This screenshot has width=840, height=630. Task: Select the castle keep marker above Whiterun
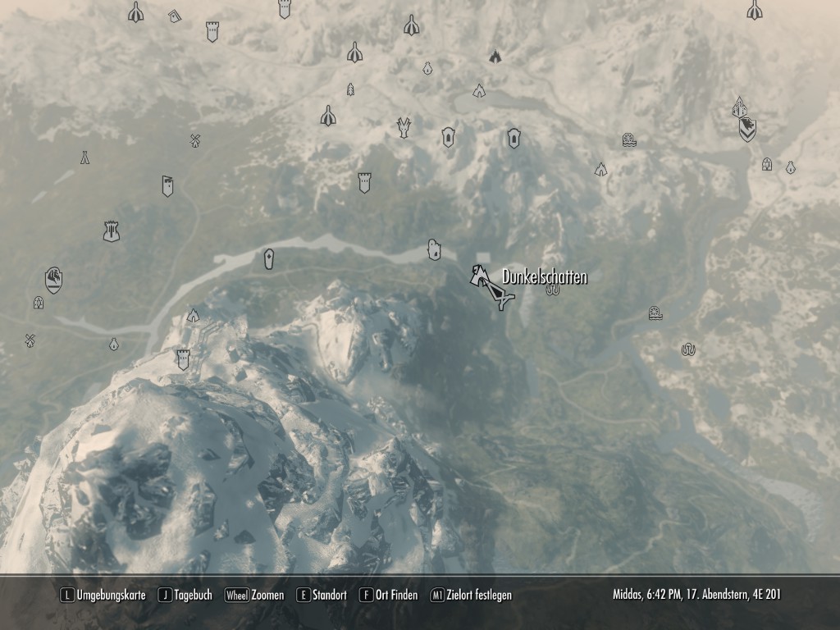click(x=112, y=231)
